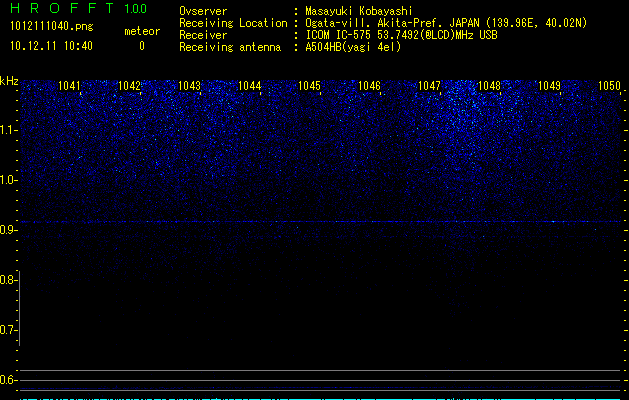
Task: Click the 1050 time marker
Action: [x=609, y=85]
